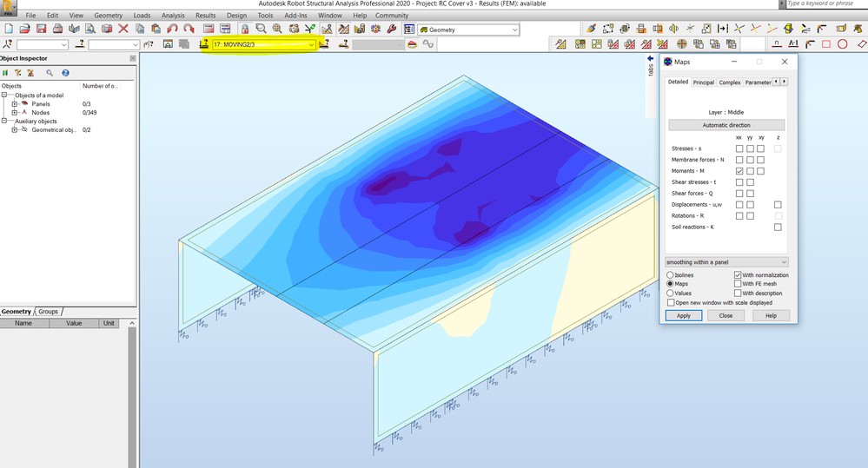Open the Results menu

click(205, 16)
